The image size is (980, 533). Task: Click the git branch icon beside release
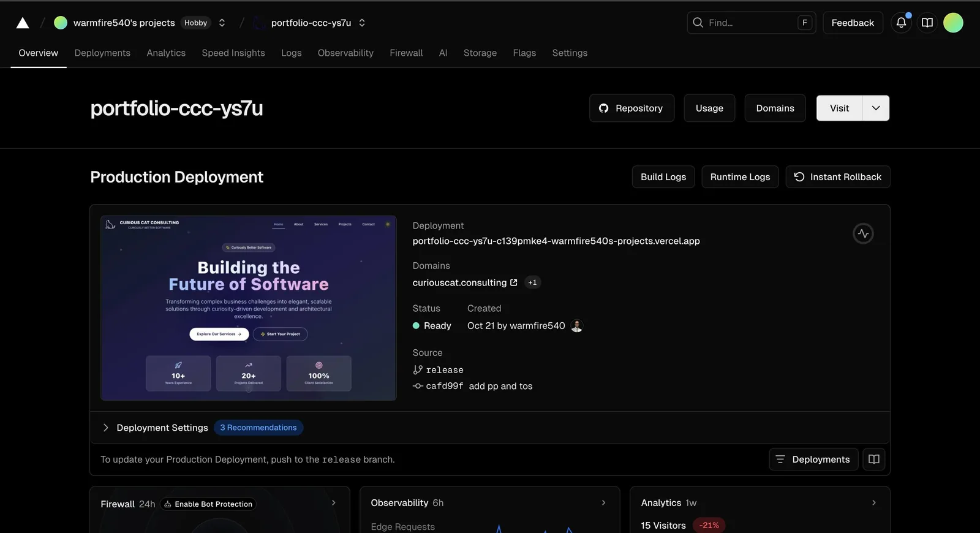(418, 370)
